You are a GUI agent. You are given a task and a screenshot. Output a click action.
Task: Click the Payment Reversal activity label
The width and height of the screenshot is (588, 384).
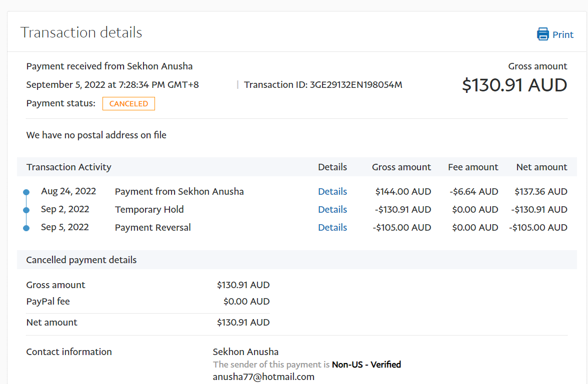pos(153,228)
